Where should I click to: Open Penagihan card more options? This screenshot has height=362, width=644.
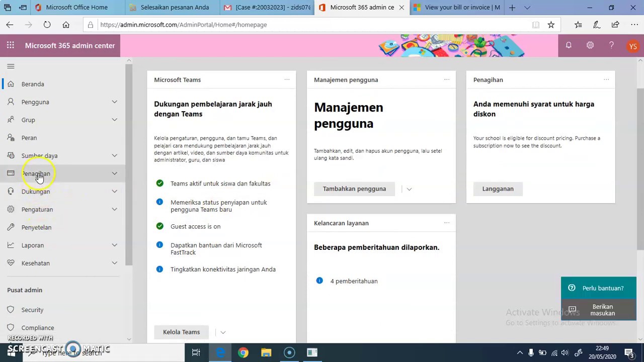point(606,79)
